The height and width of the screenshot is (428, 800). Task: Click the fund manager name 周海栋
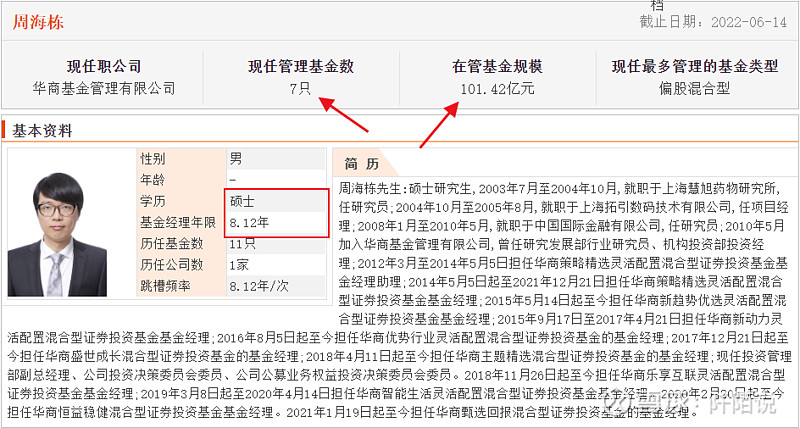(x=38, y=22)
